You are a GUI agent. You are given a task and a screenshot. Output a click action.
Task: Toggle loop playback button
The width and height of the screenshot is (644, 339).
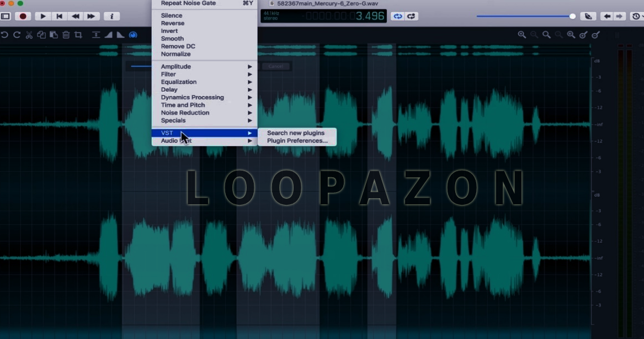click(x=397, y=17)
